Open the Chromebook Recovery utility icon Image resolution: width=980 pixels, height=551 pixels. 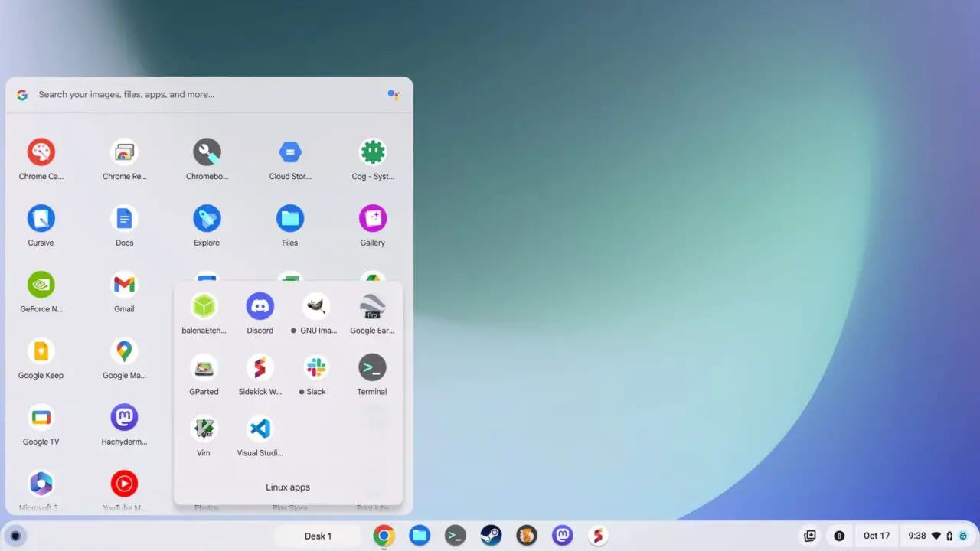click(x=207, y=152)
